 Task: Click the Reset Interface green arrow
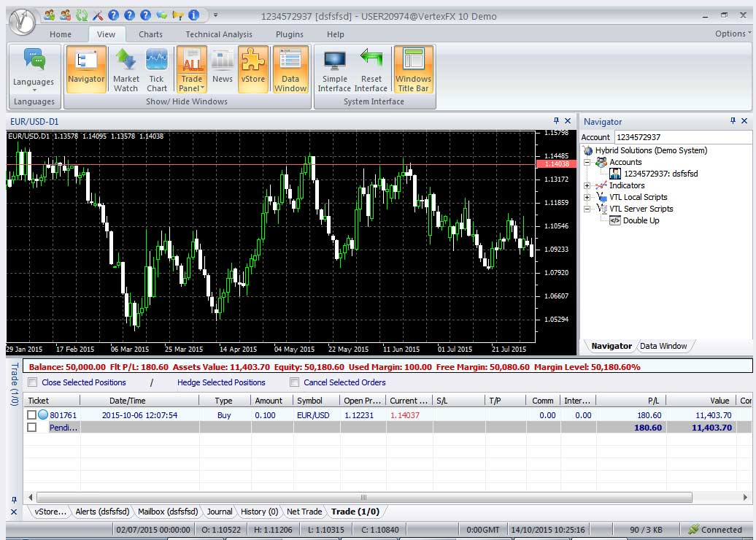pyautogui.click(x=371, y=69)
